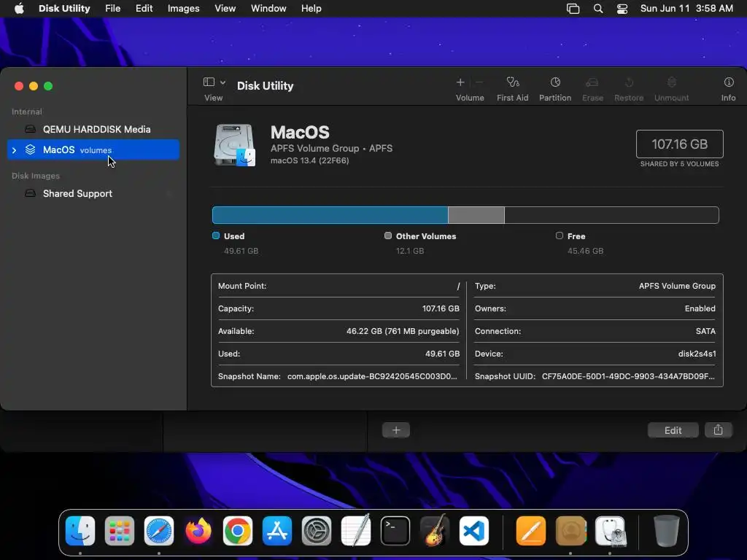
Task: Open Spotlight search
Action: (598, 9)
